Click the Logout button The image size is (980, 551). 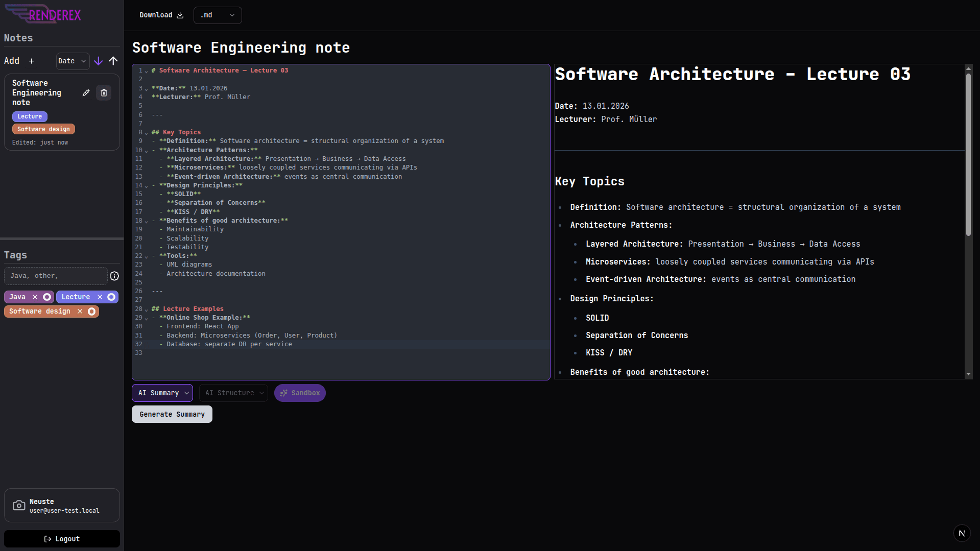coord(62,539)
